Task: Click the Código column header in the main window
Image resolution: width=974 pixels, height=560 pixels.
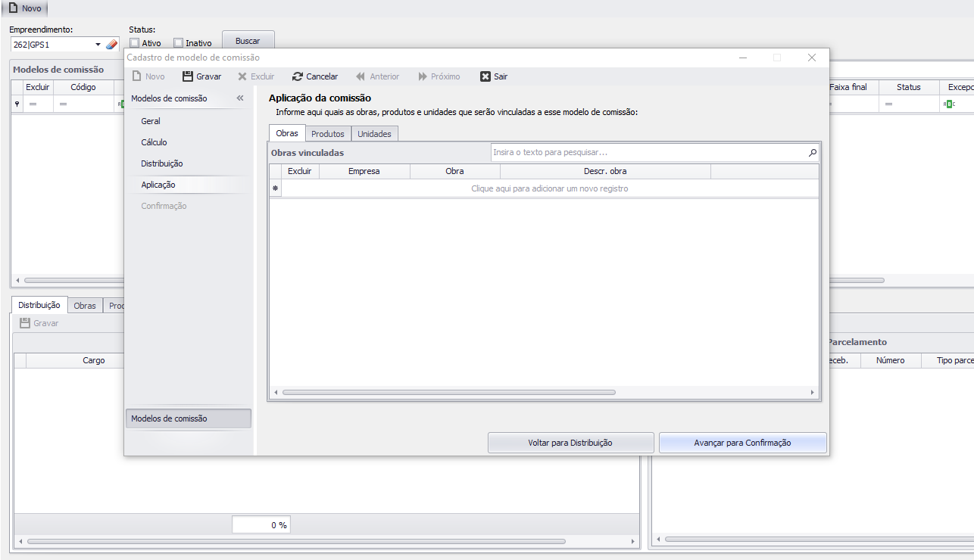Action: [83, 87]
